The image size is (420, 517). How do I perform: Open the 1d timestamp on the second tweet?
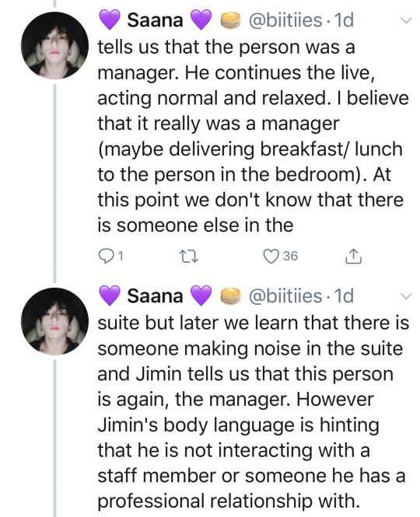pos(344,295)
